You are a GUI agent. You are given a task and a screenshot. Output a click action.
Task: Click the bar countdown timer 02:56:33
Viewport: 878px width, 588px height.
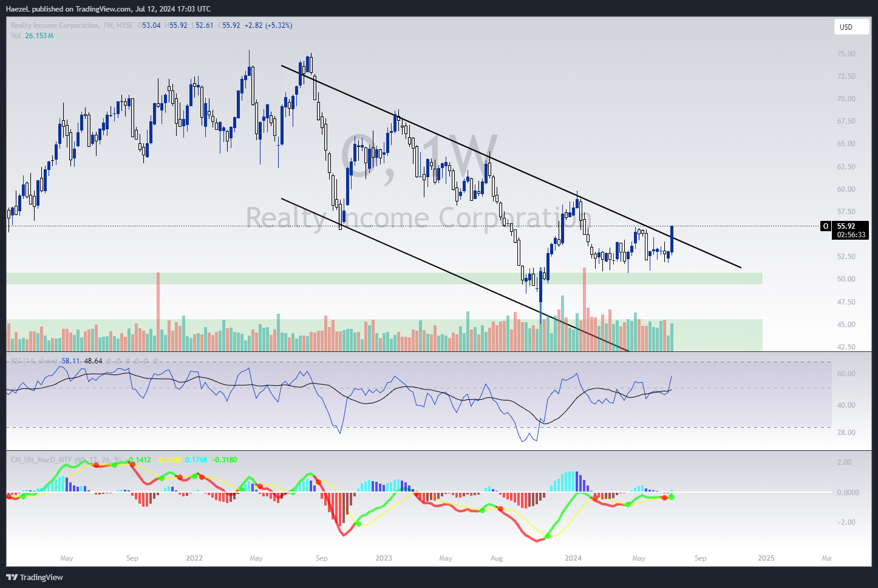coord(851,235)
